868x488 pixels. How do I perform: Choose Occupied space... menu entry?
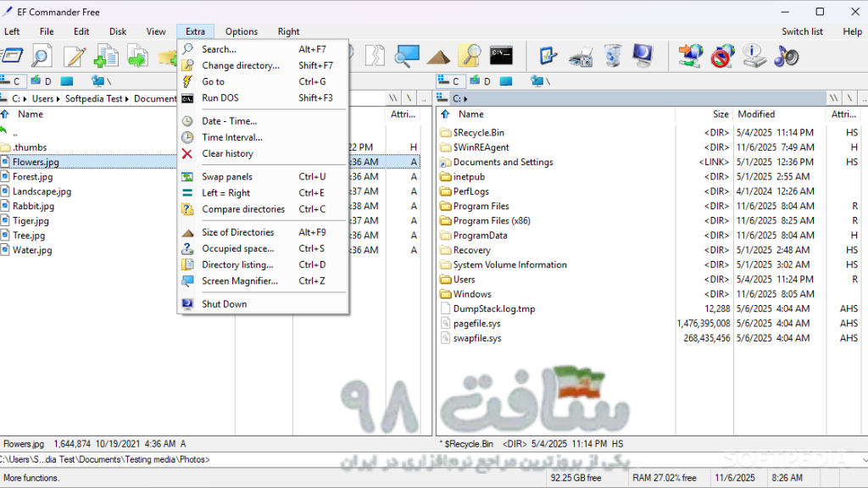point(263,248)
